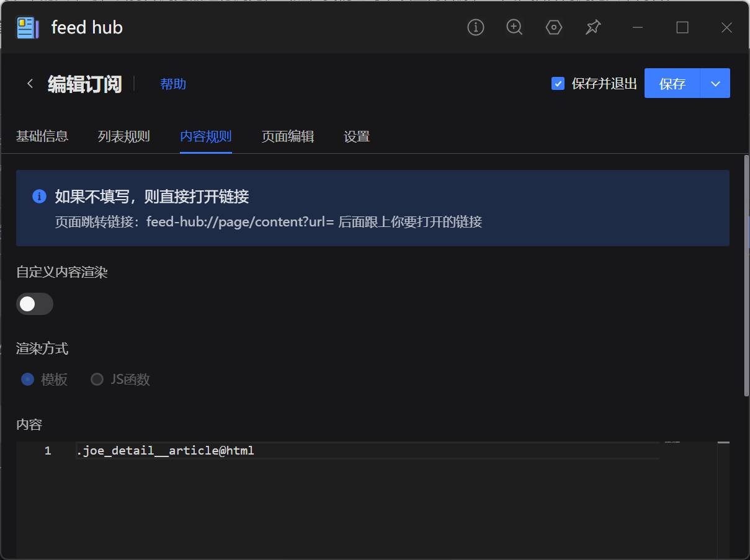
Task: Switch to the 列表规则 tab
Action: pyautogui.click(x=124, y=136)
